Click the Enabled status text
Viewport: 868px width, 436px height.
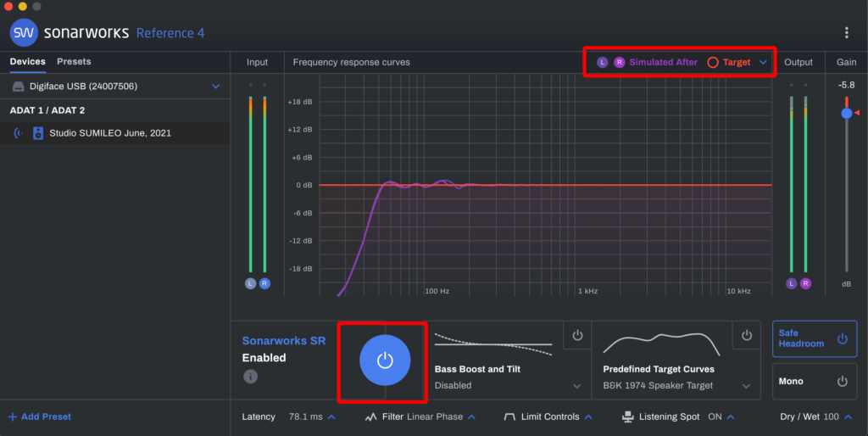pos(264,358)
